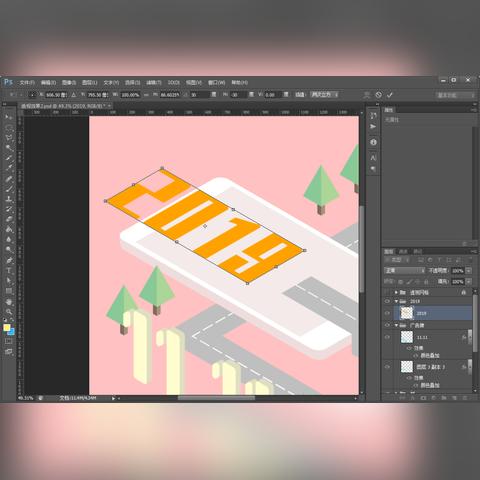
Task: Expand the 透视网格 layer group
Action: click(x=396, y=292)
